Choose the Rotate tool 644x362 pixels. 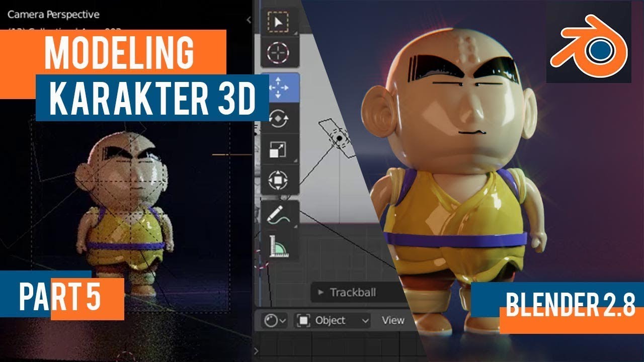[x=279, y=118]
